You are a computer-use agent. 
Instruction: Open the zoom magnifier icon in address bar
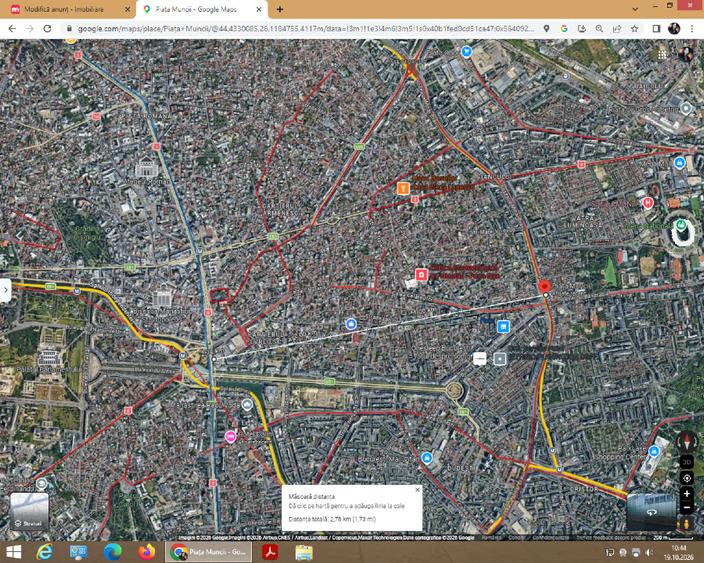tap(599, 29)
